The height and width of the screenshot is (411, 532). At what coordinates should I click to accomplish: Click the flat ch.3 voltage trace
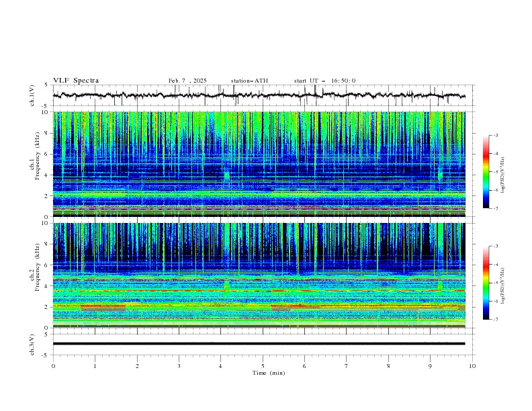pyautogui.click(x=259, y=344)
